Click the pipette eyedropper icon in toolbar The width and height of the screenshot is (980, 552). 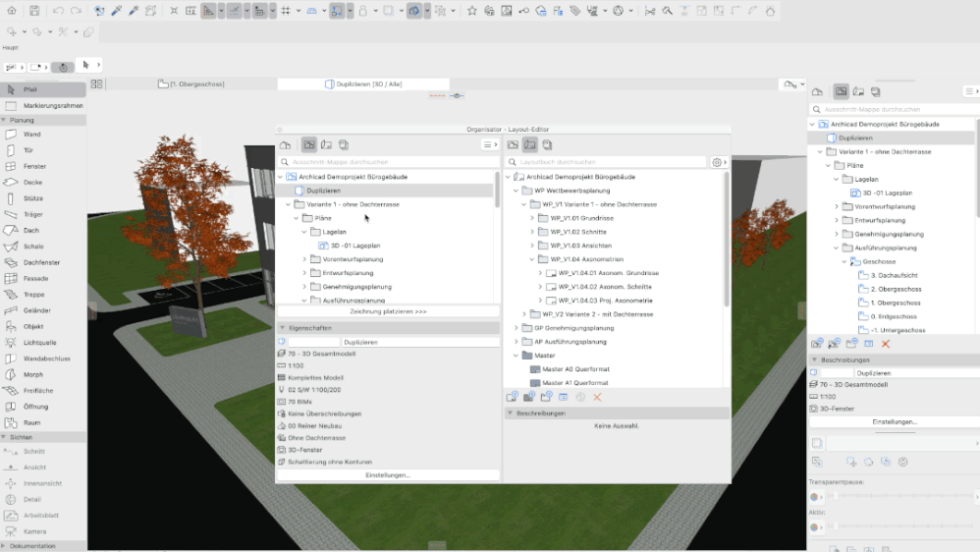pos(117,11)
